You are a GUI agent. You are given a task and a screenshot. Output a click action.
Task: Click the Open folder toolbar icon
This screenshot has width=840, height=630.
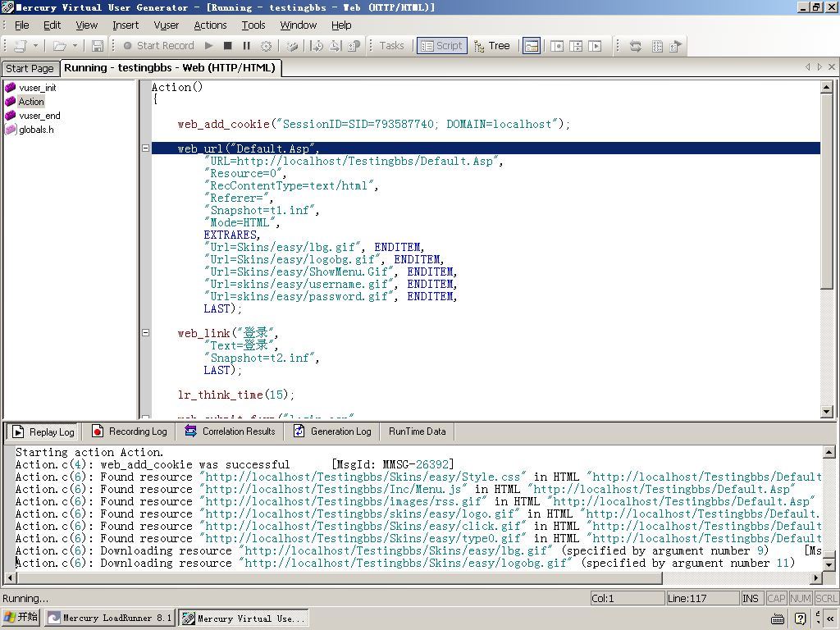(59, 46)
